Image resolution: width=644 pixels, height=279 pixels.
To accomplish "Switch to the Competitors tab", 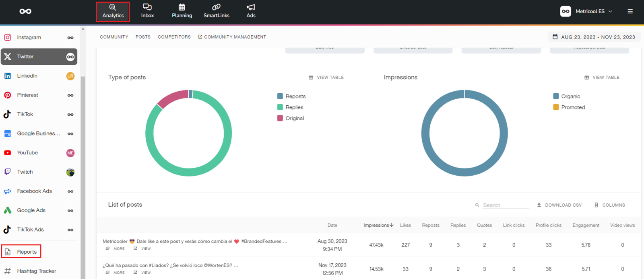I will pyautogui.click(x=174, y=37).
